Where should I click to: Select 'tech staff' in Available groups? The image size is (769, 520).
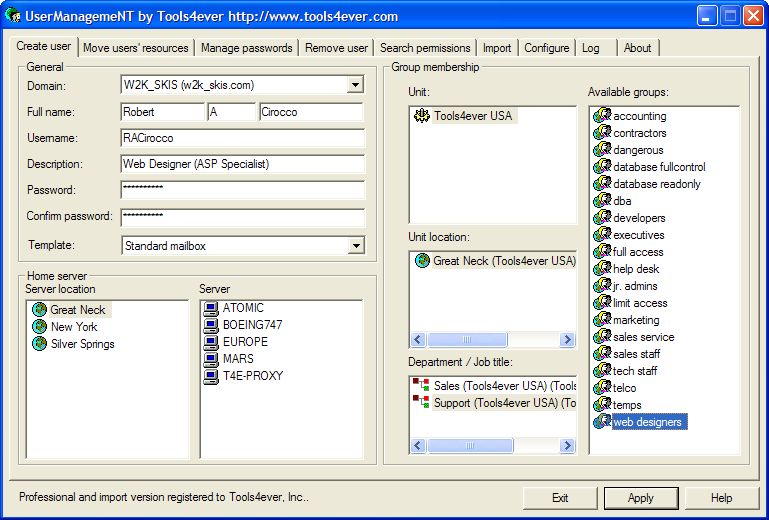635,371
